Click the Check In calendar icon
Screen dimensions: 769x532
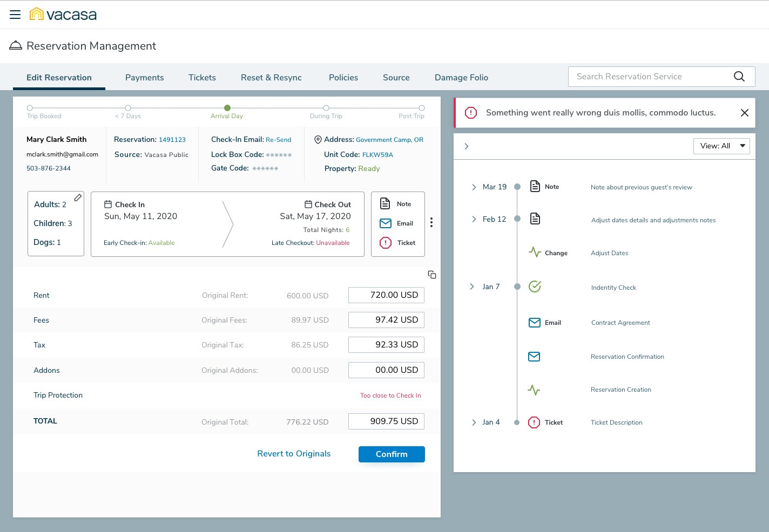coord(108,204)
